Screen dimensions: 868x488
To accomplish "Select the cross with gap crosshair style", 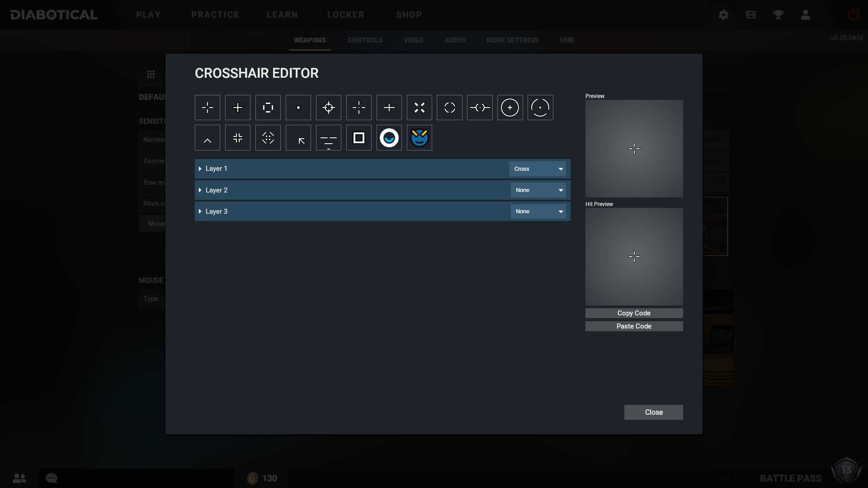I will 208,107.
